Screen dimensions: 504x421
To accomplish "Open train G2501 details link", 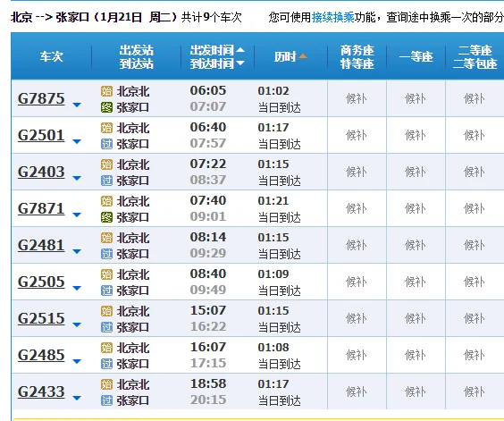I will pos(41,135).
